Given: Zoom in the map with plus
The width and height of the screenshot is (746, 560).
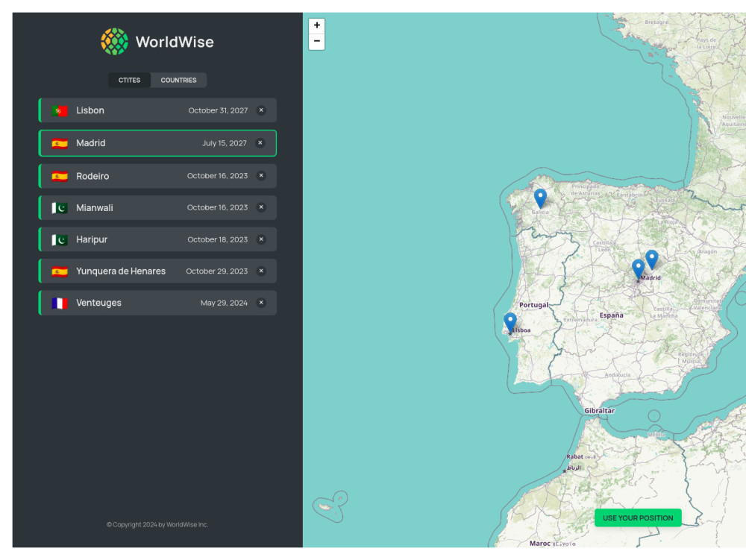Looking at the screenshot, I should point(317,25).
